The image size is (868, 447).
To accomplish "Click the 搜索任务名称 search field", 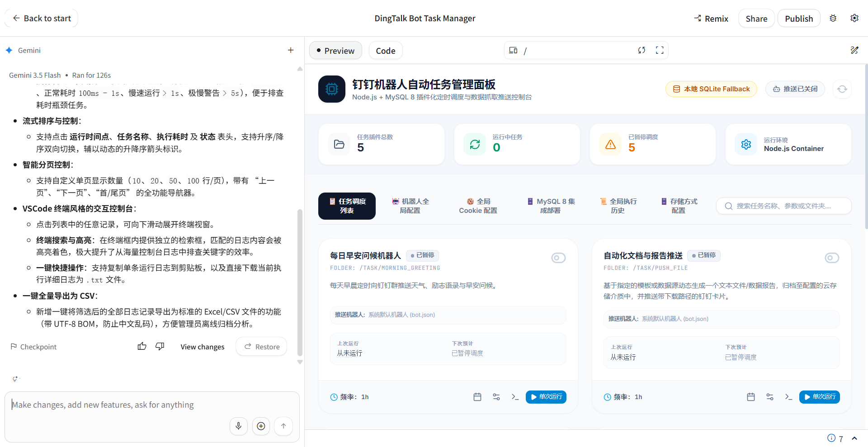I will (x=784, y=206).
